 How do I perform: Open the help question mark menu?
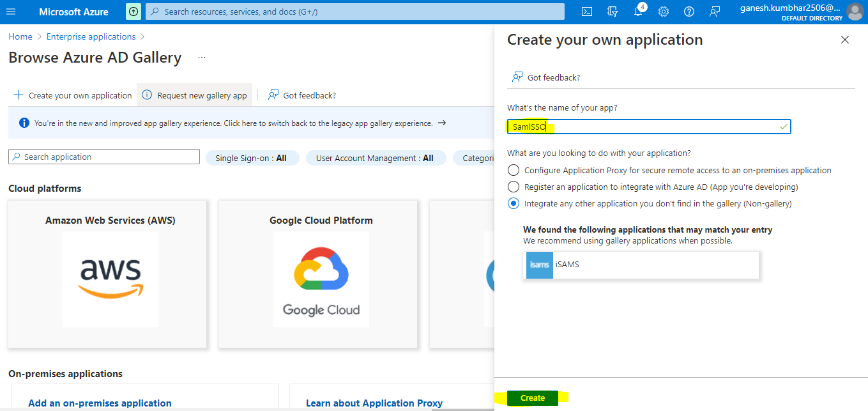tap(689, 12)
